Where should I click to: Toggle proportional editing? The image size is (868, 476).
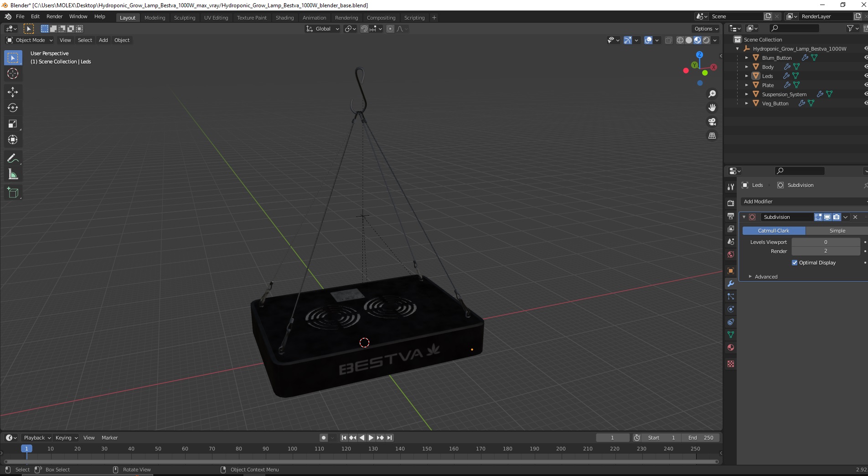click(390, 29)
